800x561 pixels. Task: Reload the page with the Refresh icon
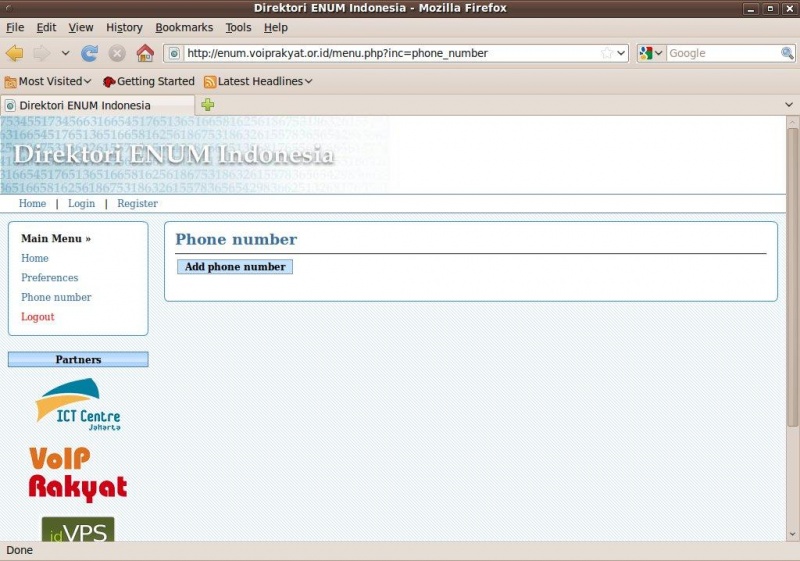89,53
